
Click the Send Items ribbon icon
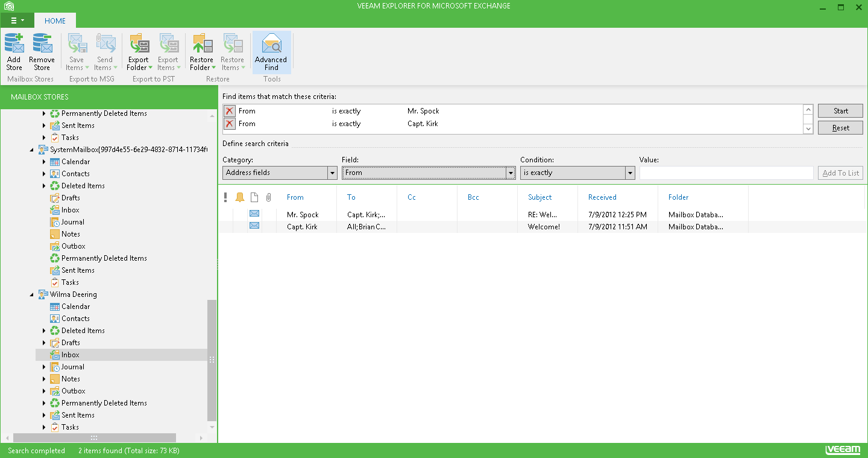[105, 44]
